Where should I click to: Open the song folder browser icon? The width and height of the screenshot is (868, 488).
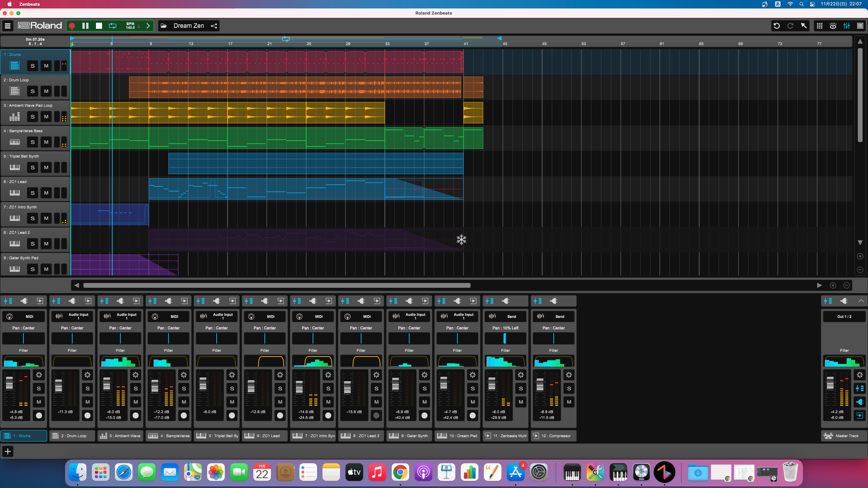tap(164, 26)
